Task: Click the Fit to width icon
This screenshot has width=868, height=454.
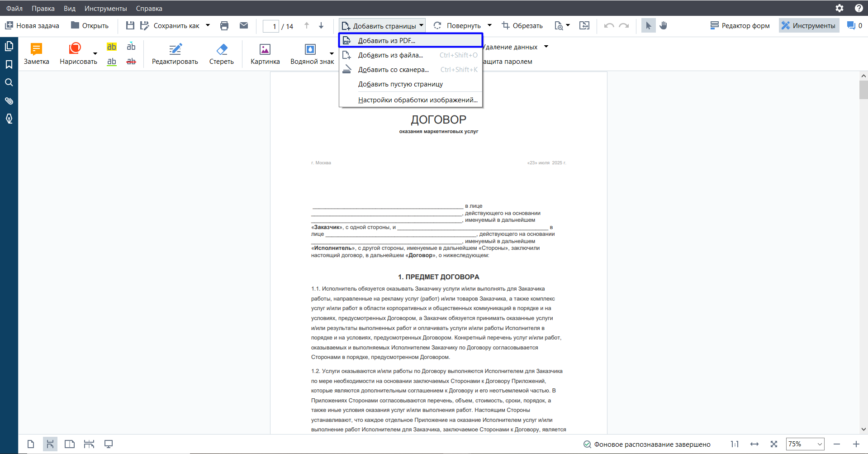Action: click(754, 444)
